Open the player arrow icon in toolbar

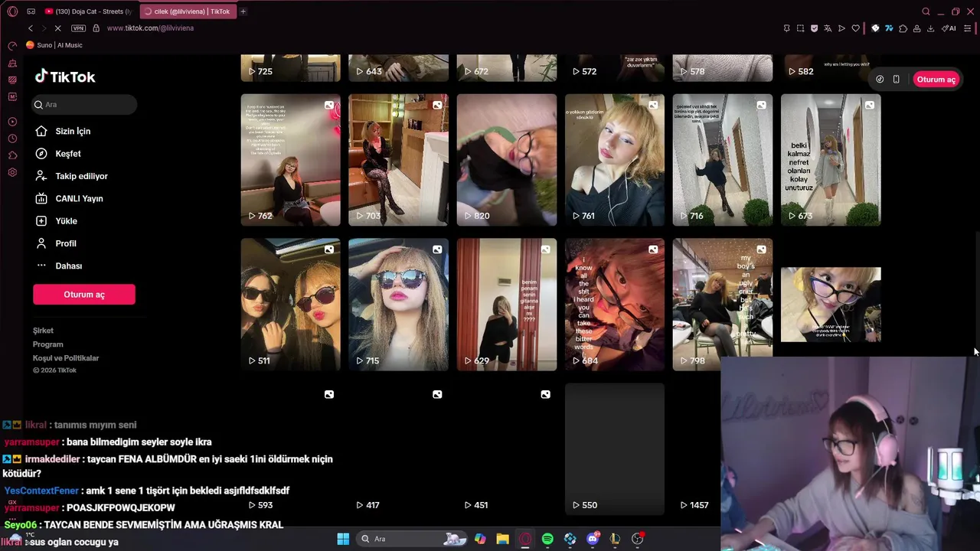[x=842, y=28]
